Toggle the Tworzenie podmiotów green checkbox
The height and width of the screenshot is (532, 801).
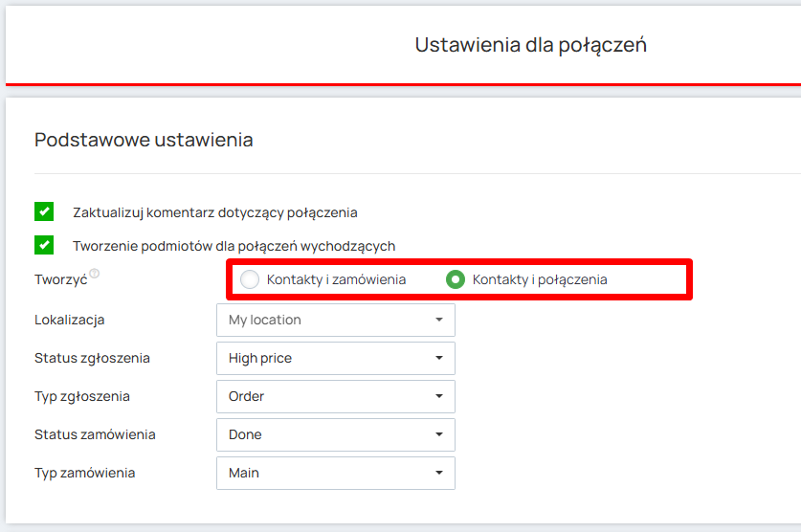point(44,245)
